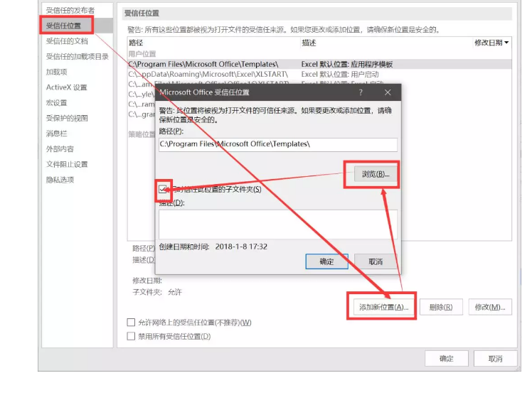Image resolution: width=532 pixels, height=395 pixels.
Task: Open 隐私选项 category
Action: point(60,180)
